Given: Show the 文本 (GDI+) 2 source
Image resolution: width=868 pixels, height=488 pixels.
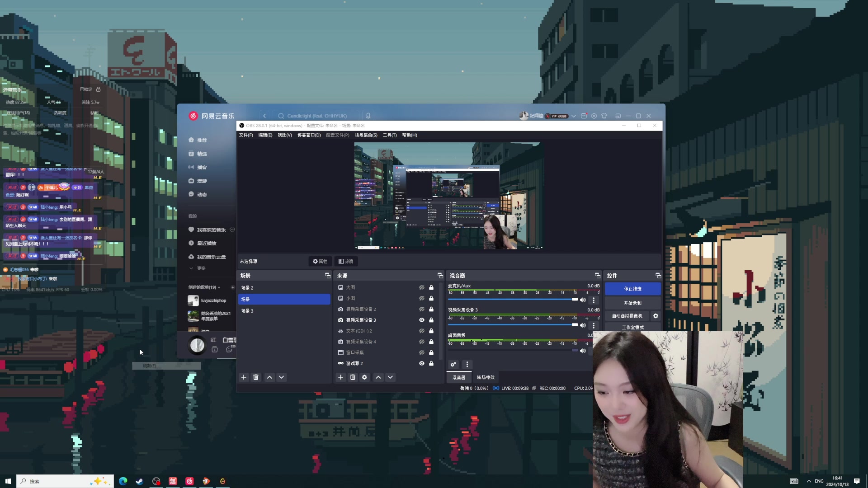Looking at the screenshot, I should pyautogui.click(x=422, y=331).
